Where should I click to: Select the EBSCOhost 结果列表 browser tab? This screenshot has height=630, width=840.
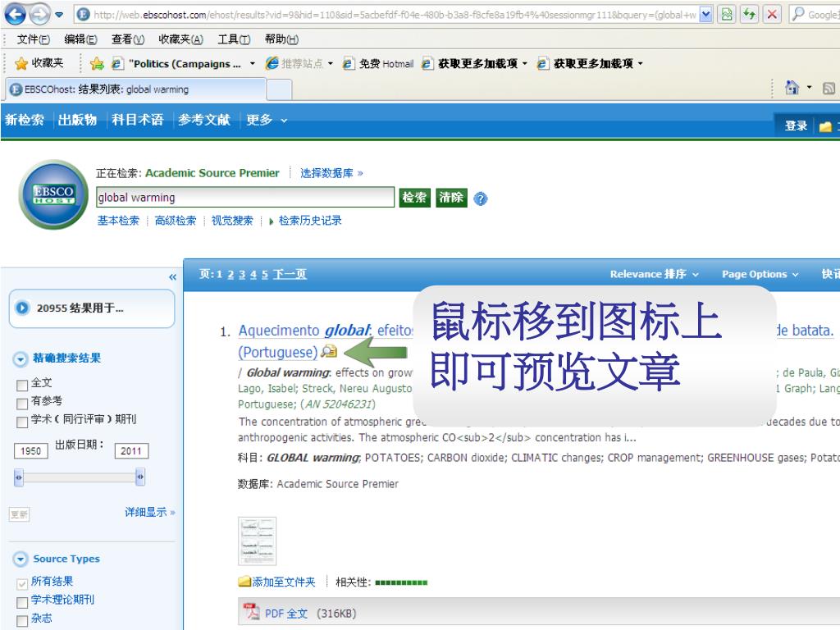pos(136,89)
